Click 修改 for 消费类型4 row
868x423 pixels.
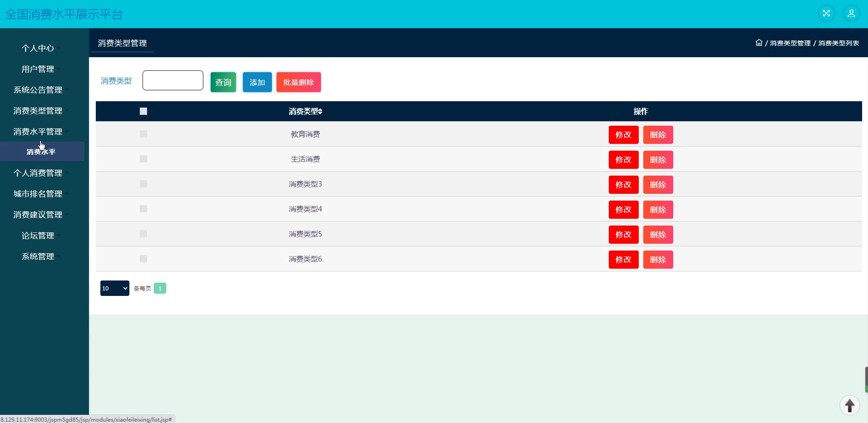tap(624, 210)
